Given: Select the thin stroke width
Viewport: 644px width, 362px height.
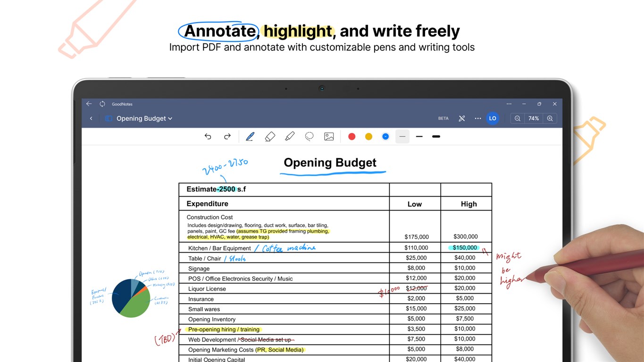Looking at the screenshot, I should click(402, 137).
